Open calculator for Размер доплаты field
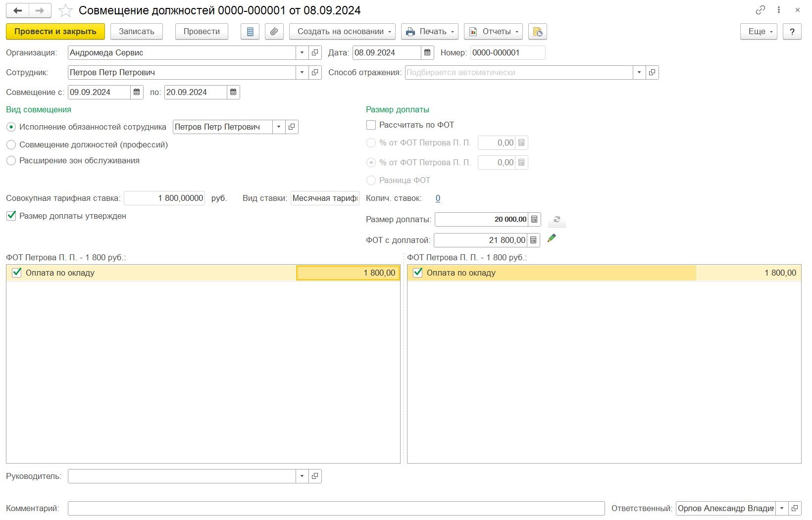The width and height of the screenshot is (812, 520). click(x=534, y=219)
